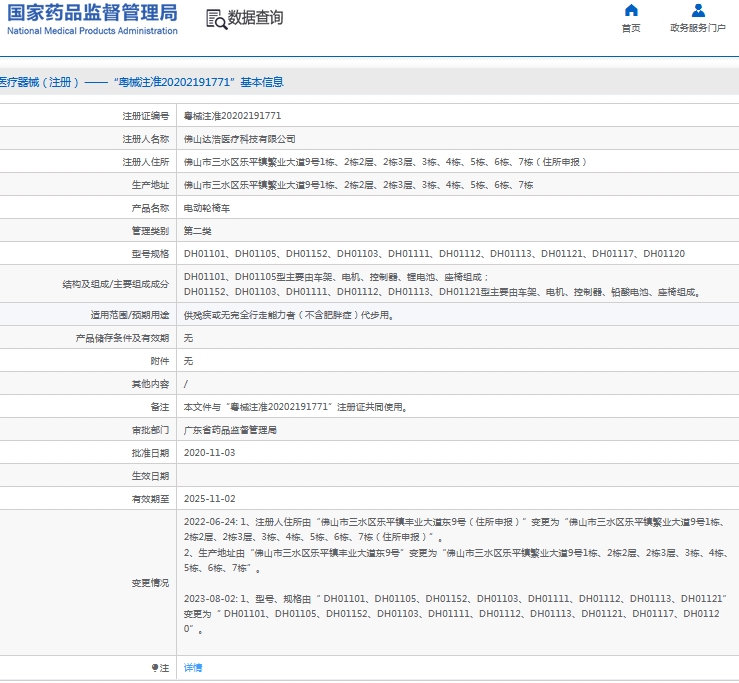The image size is (739, 683).
Task: Click the 其他内容 label
Action: click(x=150, y=384)
